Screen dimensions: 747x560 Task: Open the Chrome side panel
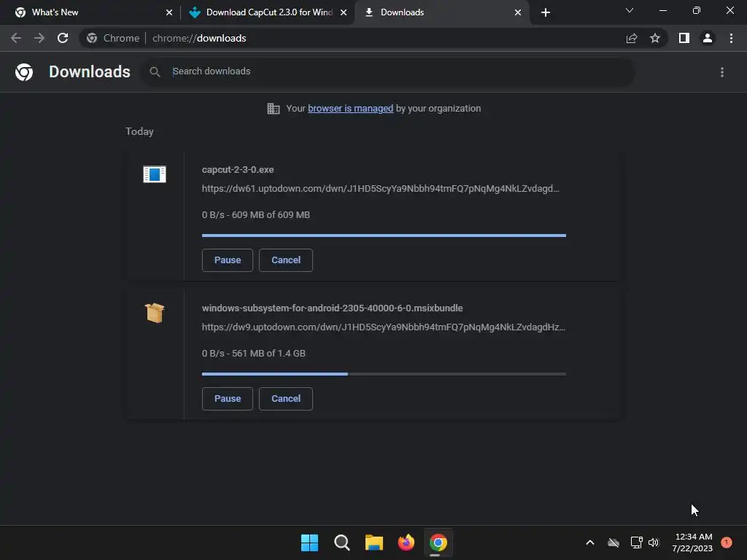point(684,38)
